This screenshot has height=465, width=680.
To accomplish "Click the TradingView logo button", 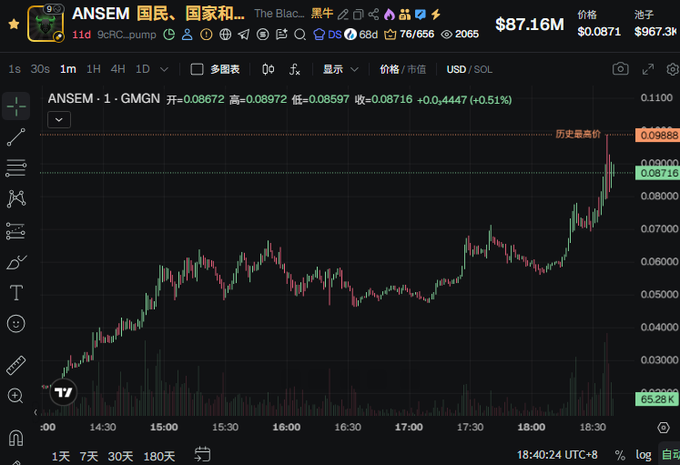I will pyautogui.click(x=63, y=392).
